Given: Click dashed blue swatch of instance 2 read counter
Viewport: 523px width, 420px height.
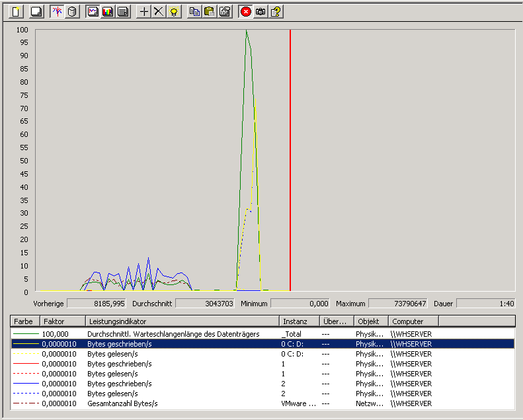Looking at the screenshot, I should (x=26, y=394).
